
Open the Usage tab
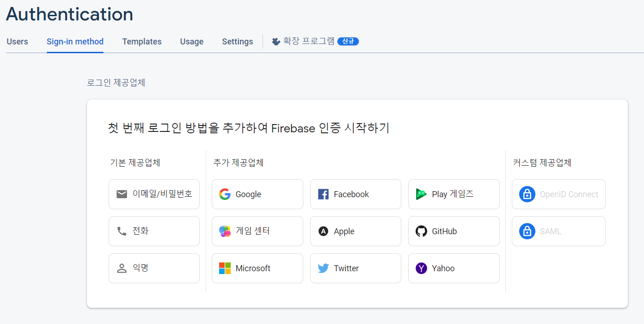tap(192, 42)
